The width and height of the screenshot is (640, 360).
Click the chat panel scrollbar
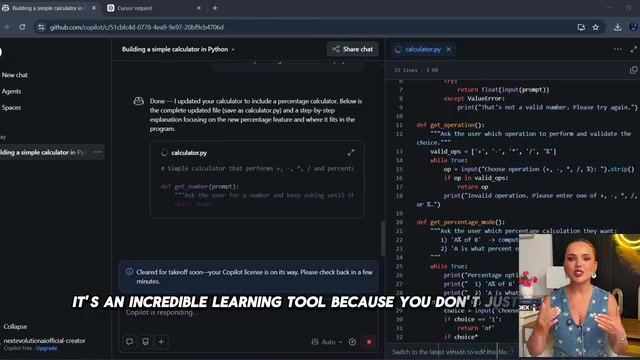point(382,239)
